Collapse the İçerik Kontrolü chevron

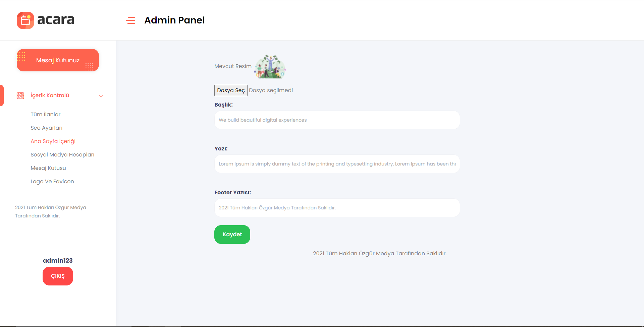101,96
